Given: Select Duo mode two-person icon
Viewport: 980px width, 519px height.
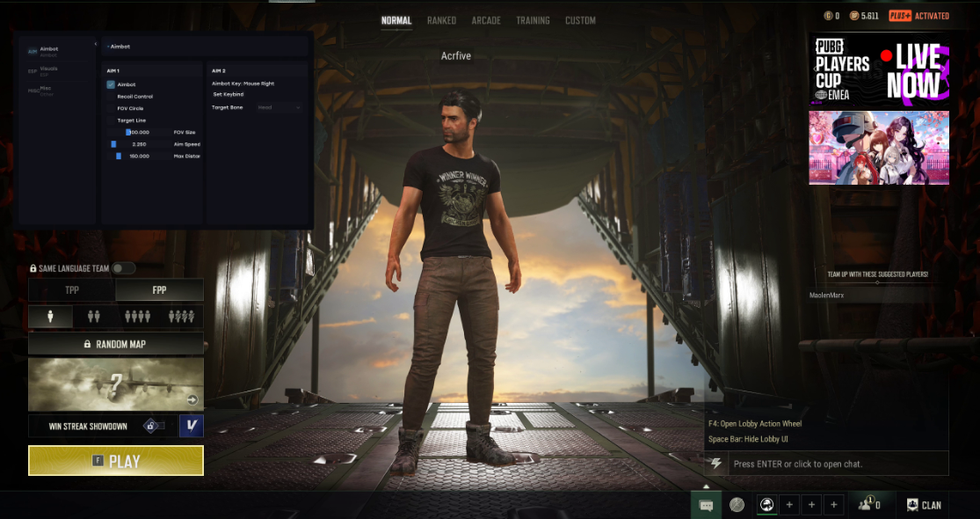Looking at the screenshot, I should [94, 317].
